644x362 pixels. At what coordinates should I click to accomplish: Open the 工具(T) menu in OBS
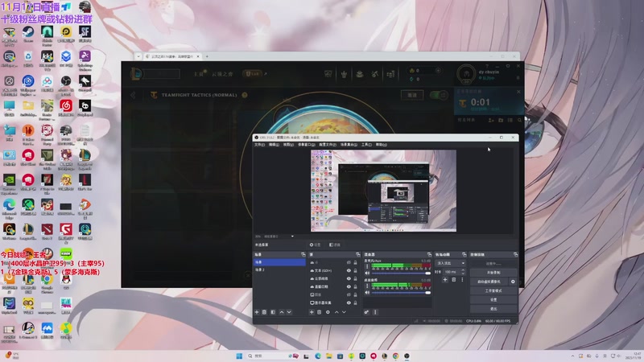[x=366, y=145]
